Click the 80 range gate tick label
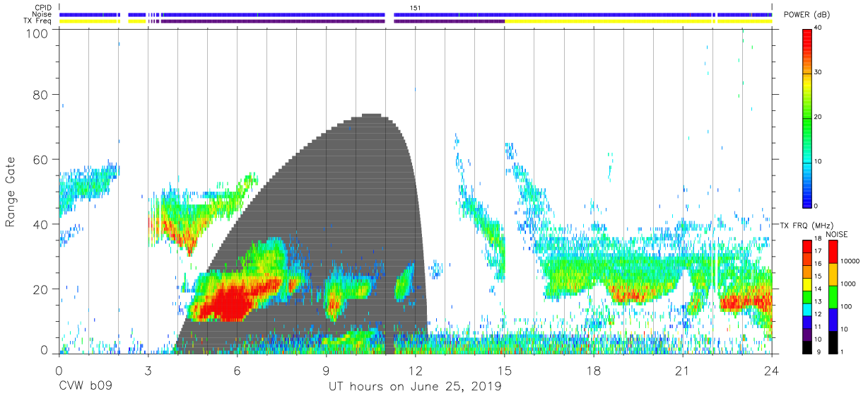Image resolution: width=868 pixels, height=401 pixels. click(40, 94)
